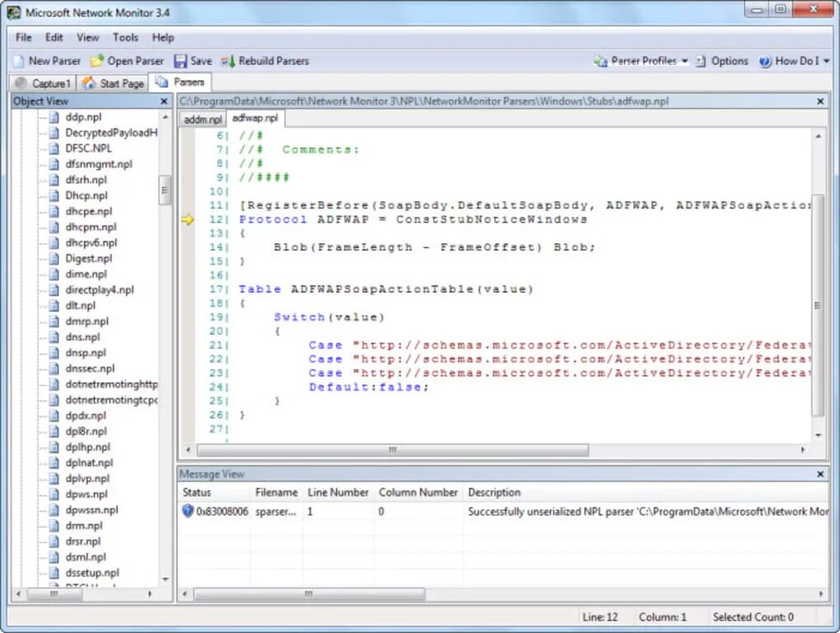Select the Parsers tab
This screenshot has width=840, height=633.
pos(180,82)
